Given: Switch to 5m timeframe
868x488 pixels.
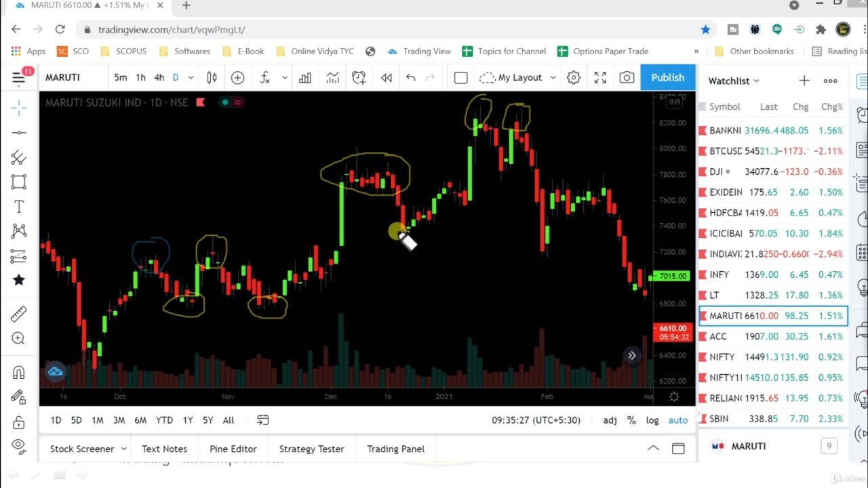Looking at the screenshot, I should (x=120, y=77).
